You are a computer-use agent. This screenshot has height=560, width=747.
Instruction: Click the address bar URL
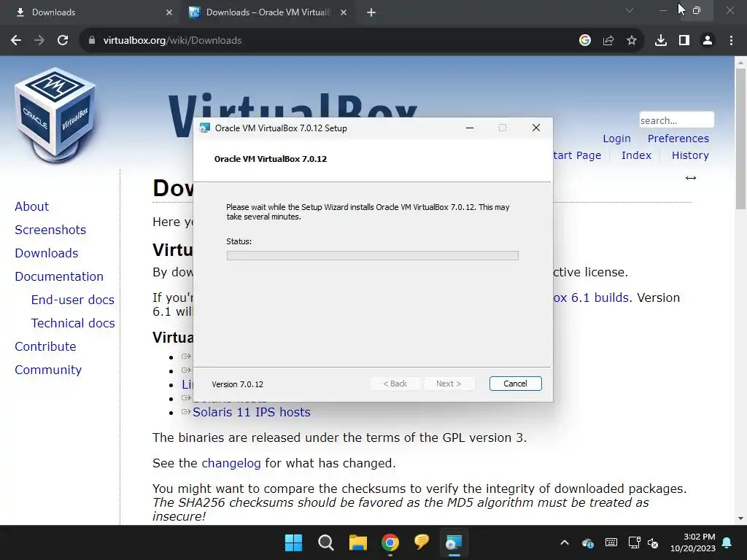[x=172, y=41]
